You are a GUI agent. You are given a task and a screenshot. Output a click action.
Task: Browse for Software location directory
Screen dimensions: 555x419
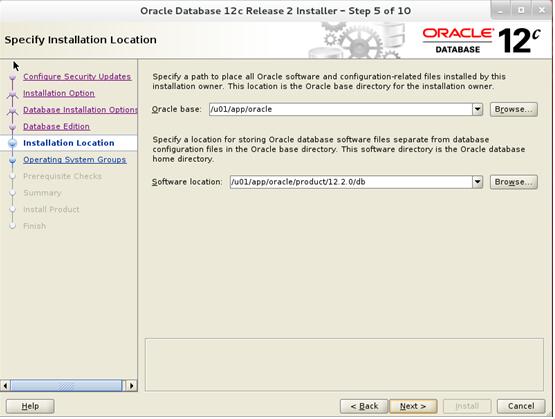point(514,182)
